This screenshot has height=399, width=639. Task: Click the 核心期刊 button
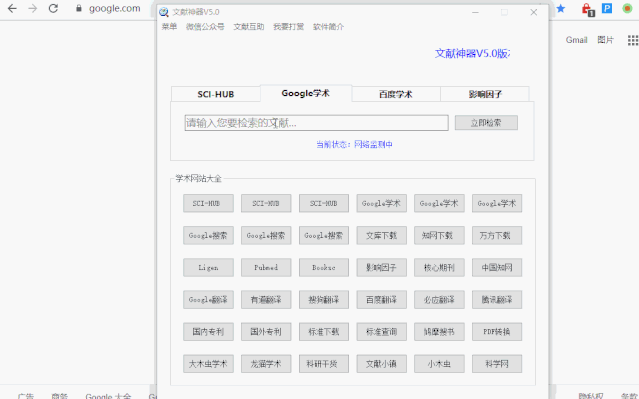(x=439, y=268)
